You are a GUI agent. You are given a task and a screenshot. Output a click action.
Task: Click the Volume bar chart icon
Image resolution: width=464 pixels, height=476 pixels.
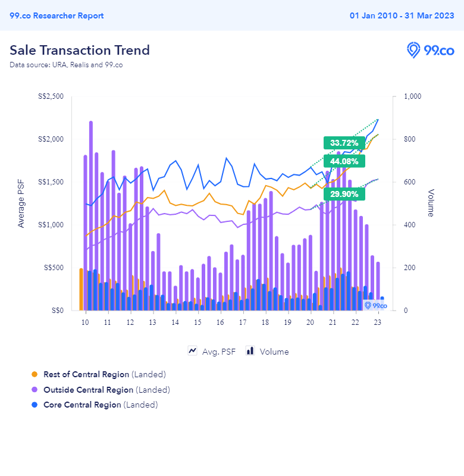point(250,351)
